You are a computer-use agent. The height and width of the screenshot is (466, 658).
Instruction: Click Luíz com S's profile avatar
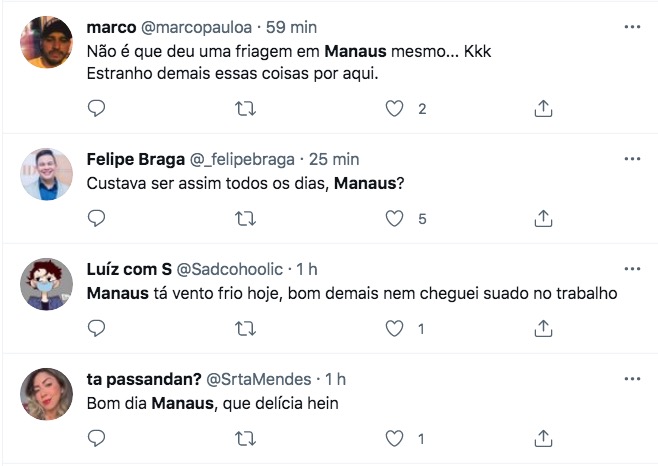click(47, 285)
